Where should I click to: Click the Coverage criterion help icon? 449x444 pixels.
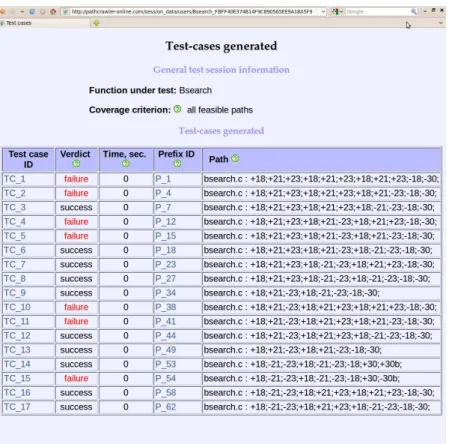click(x=178, y=109)
